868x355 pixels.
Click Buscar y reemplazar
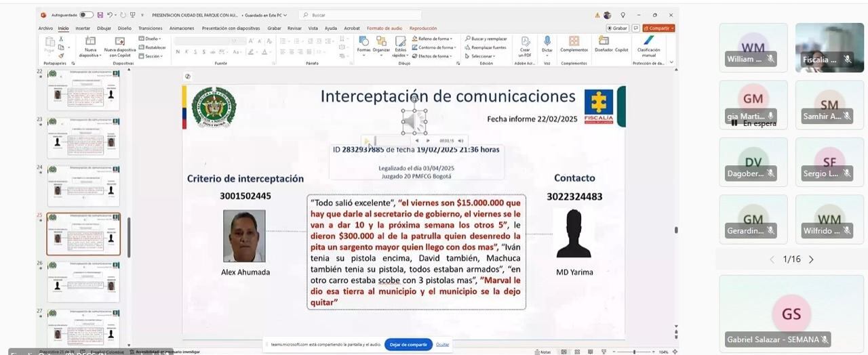486,39
